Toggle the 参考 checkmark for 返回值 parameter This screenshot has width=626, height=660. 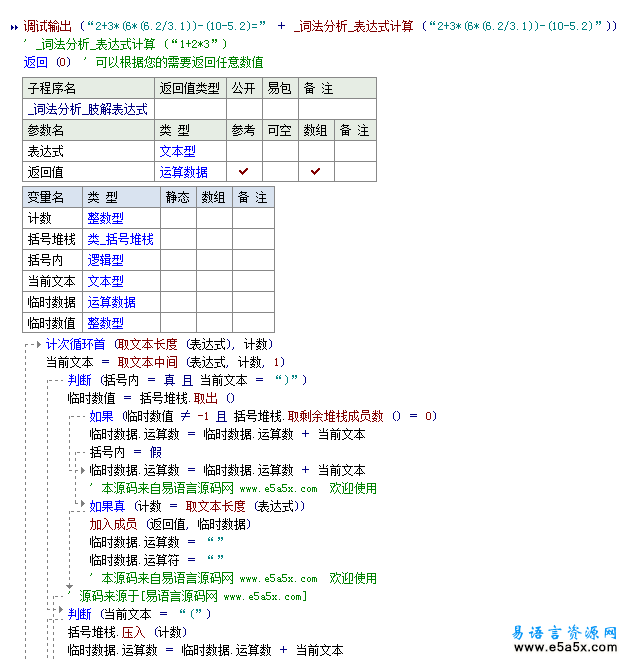(x=243, y=172)
